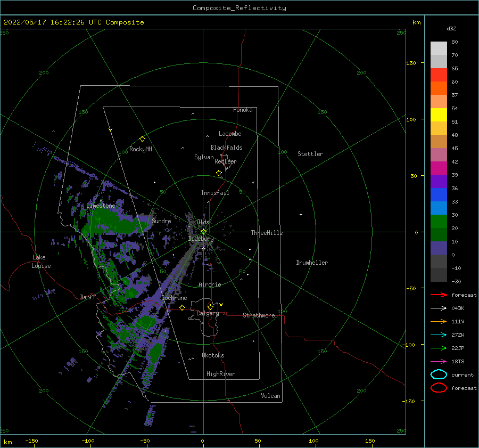Click the Blackfalds town label

click(x=226, y=148)
